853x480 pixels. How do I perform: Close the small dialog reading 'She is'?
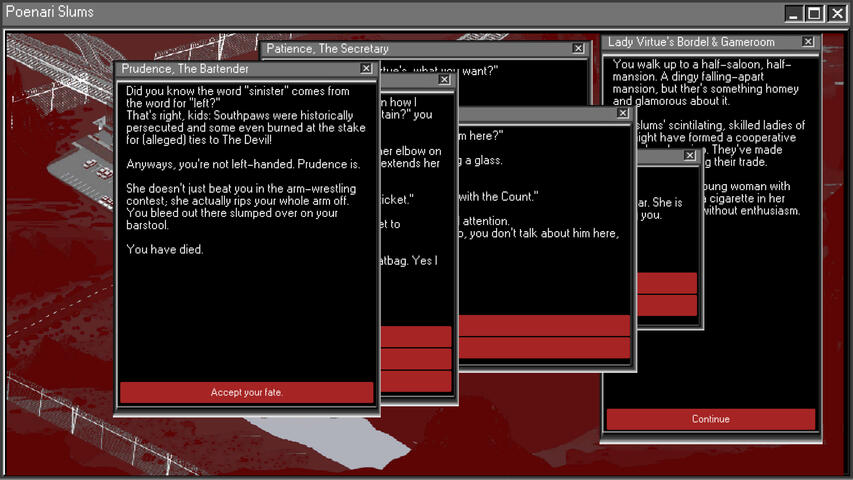[690, 156]
